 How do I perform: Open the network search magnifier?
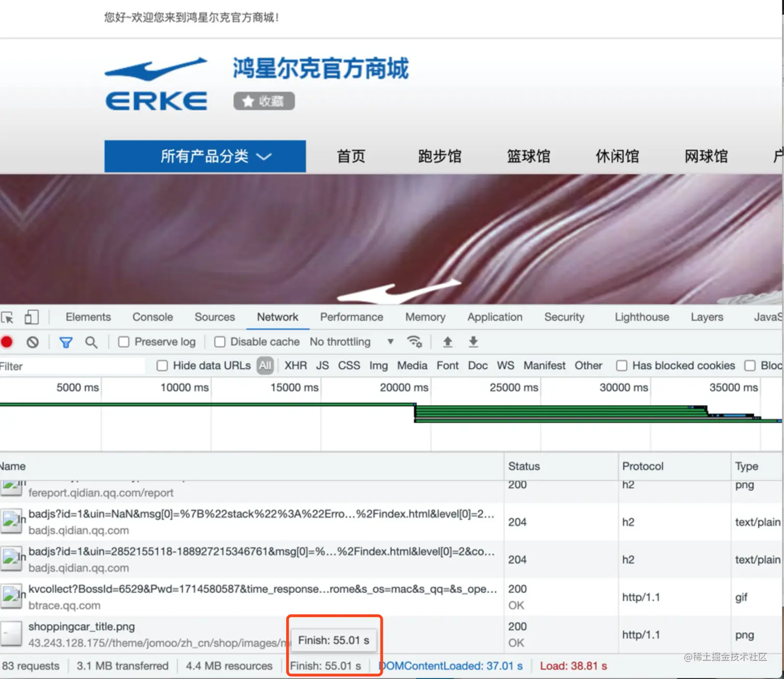coord(91,342)
